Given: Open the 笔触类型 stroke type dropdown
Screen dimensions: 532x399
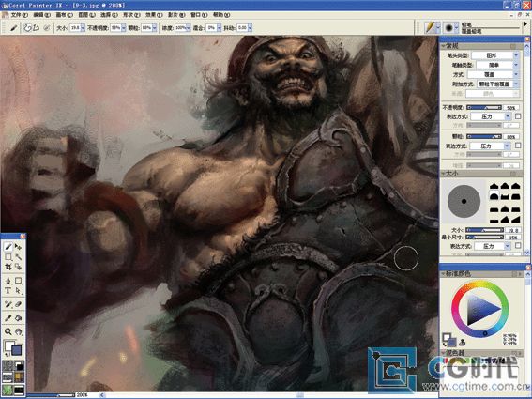Looking at the screenshot, I should tap(497, 65).
